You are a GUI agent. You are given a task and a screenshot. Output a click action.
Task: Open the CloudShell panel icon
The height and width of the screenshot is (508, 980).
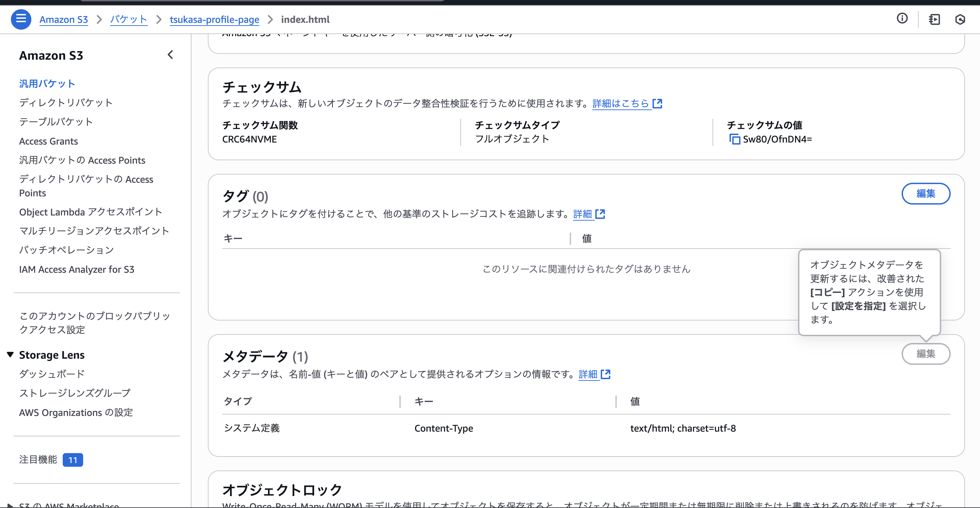pyautogui.click(x=934, y=19)
